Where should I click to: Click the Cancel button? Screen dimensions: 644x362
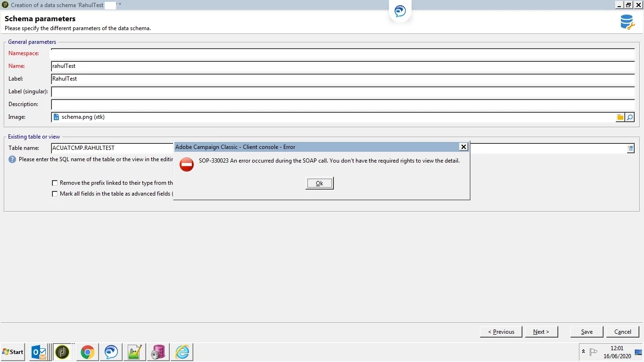[x=623, y=332]
